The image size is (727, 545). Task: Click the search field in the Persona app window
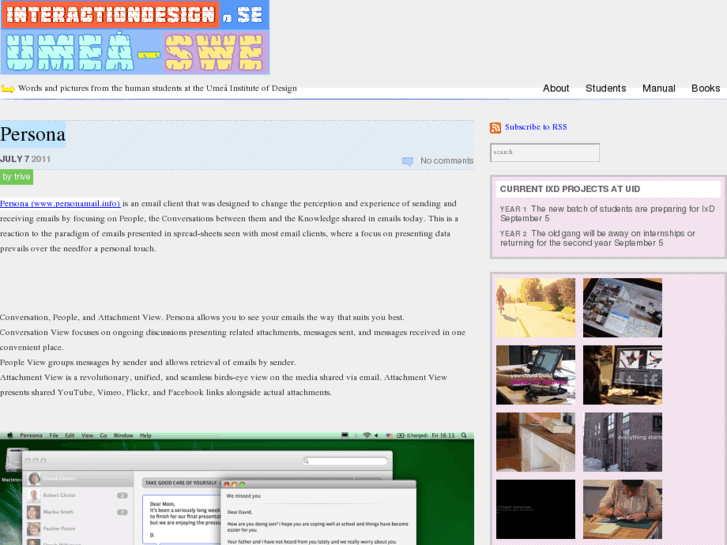[x=344, y=461]
